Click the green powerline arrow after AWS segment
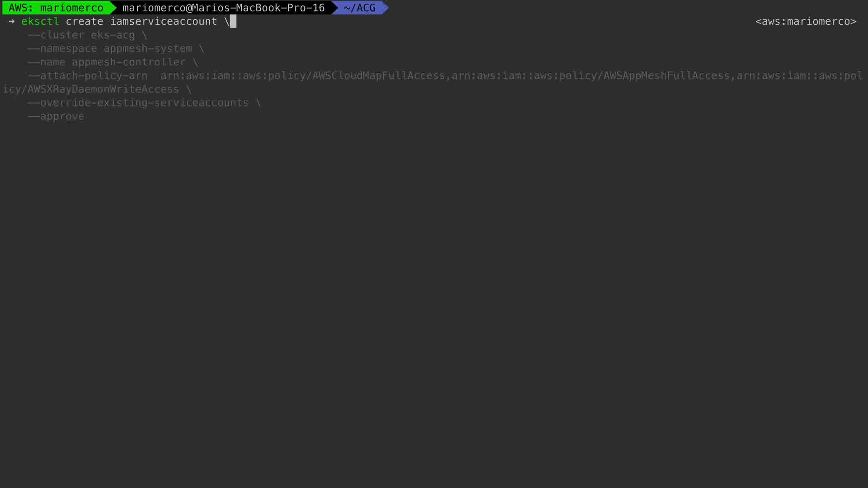The width and height of the screenshot is (868, 488). click(113, 8)
